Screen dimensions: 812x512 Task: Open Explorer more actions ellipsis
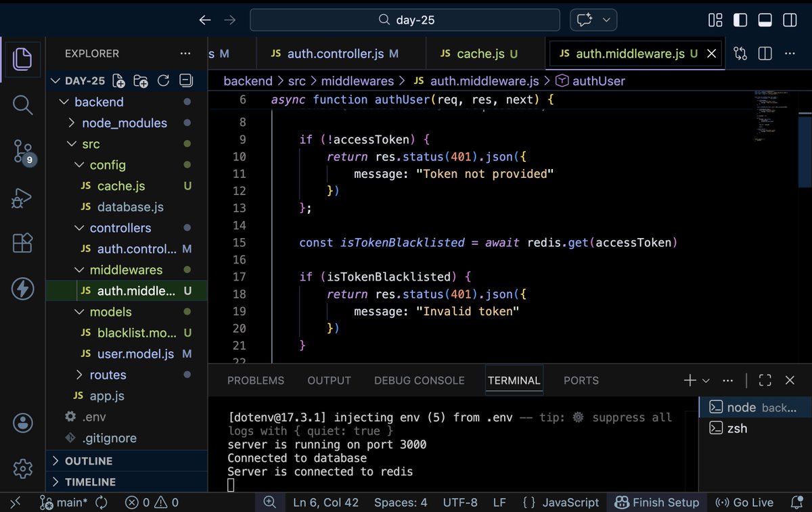click(185, 53)
